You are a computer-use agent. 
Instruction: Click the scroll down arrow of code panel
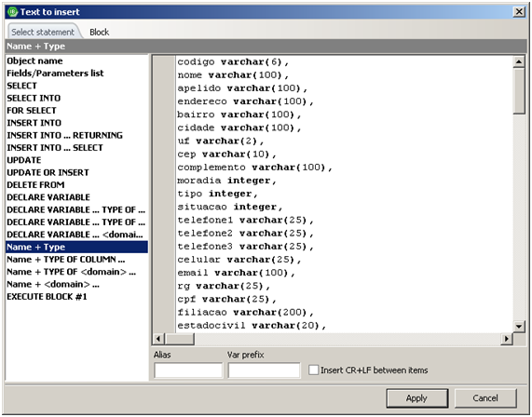click(x=518, y=326)
